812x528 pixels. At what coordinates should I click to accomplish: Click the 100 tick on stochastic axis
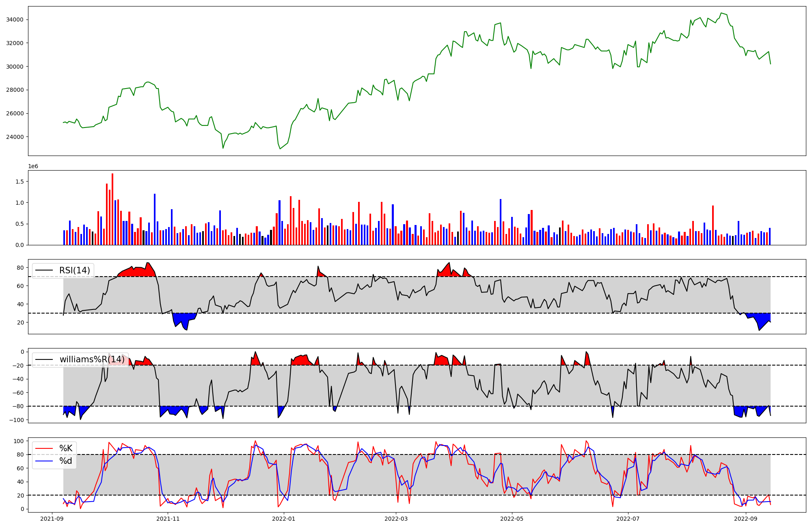(x=19, y=441)
